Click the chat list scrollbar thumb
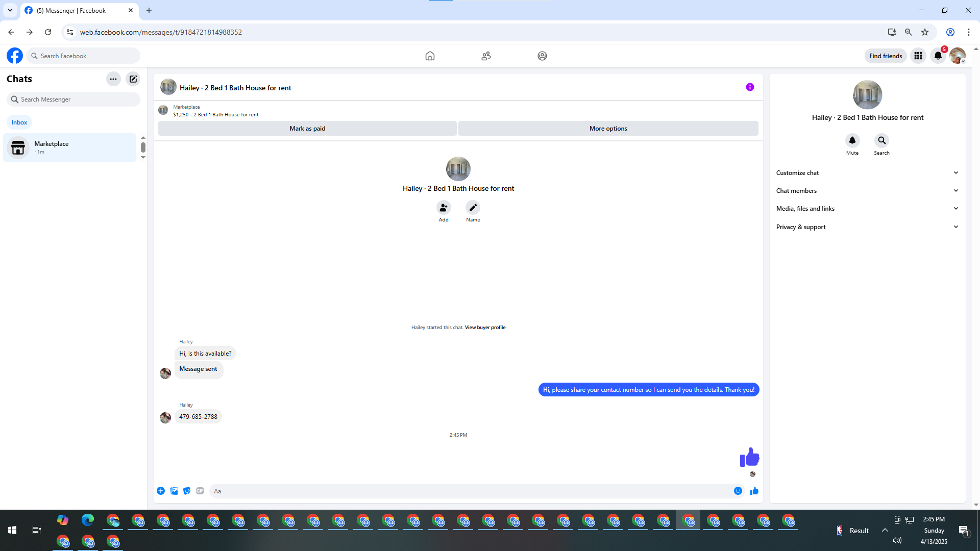This screenshot has height=551, width=980. pyautogui.click(x=143, y=147)
